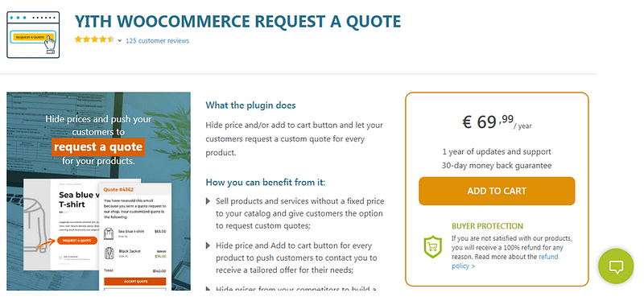The width and height of the screenshot is (644, 301).
Task: Click the What the plugin does heading
Action: 250,105
